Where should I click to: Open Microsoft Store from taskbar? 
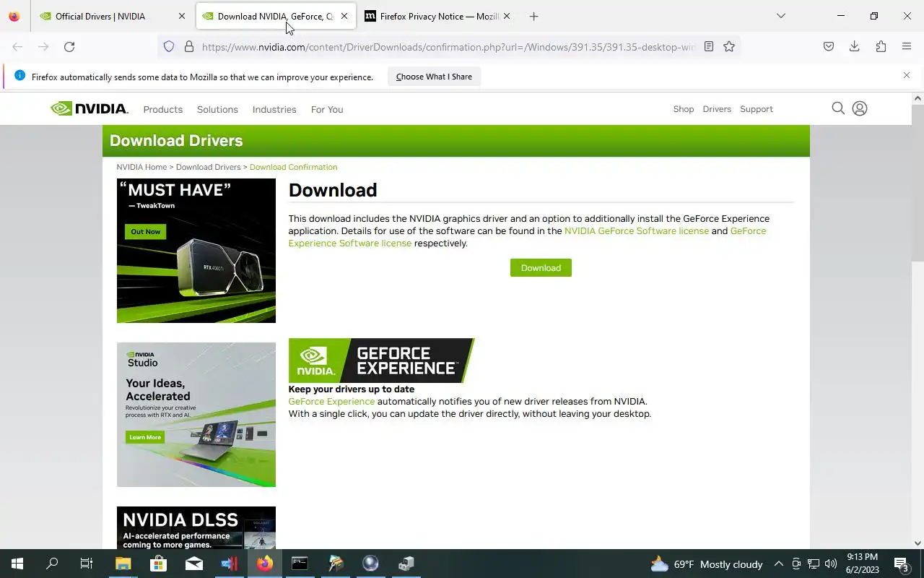click(x=158, y=564)
